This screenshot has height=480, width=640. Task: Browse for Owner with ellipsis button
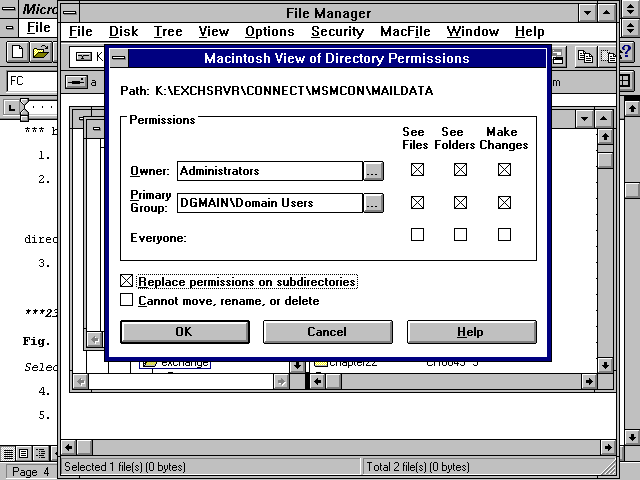373,171
